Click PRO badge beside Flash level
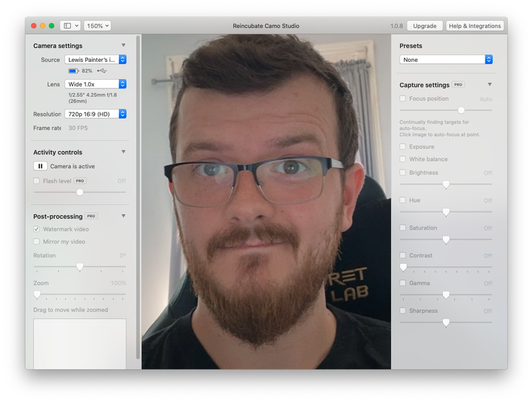Image resolution: width=532 pixels, height=402 pixels. 80,181
